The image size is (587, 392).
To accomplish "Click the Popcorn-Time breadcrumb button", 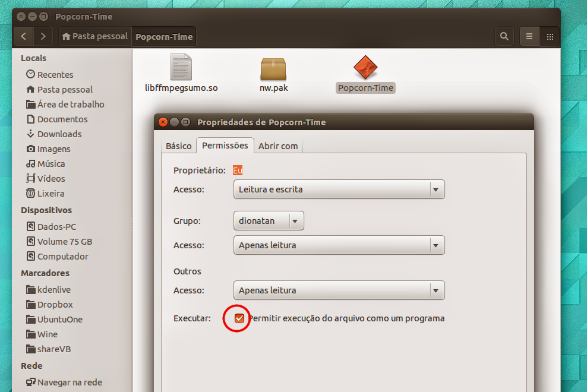I will click(x=164, y=36).
